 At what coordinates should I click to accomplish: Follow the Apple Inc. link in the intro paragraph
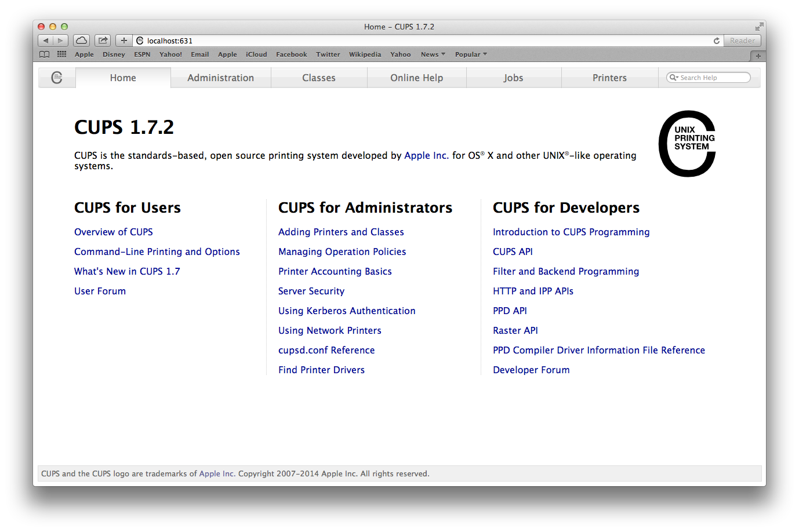[426, 155]
